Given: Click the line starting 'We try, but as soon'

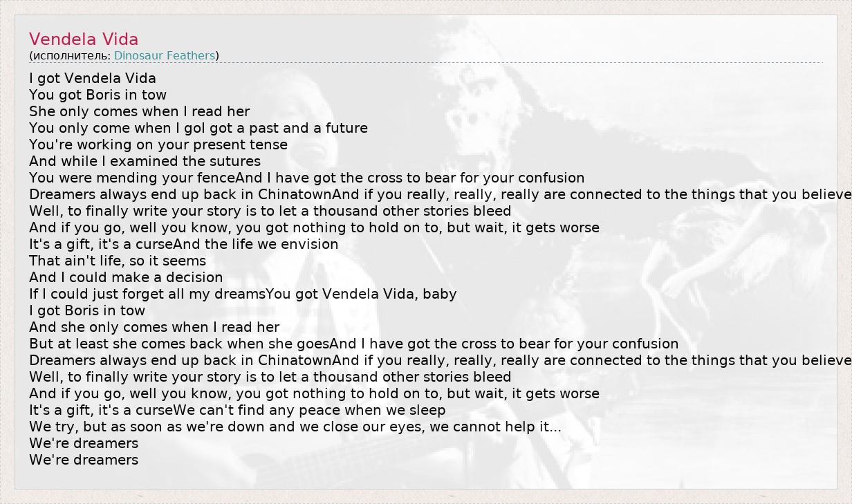Looking at the screenshot, I should pyautogui.click(x=295, y=427).
